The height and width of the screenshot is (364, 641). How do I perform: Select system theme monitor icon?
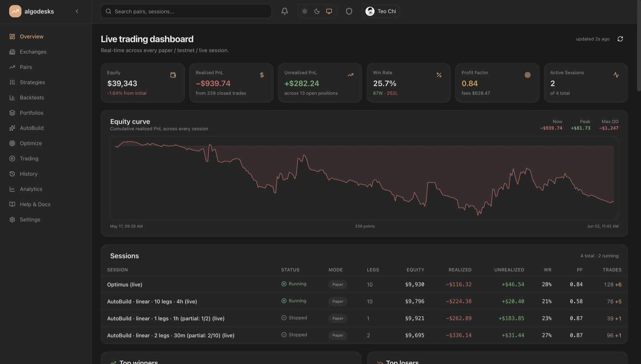click(329, 11)
